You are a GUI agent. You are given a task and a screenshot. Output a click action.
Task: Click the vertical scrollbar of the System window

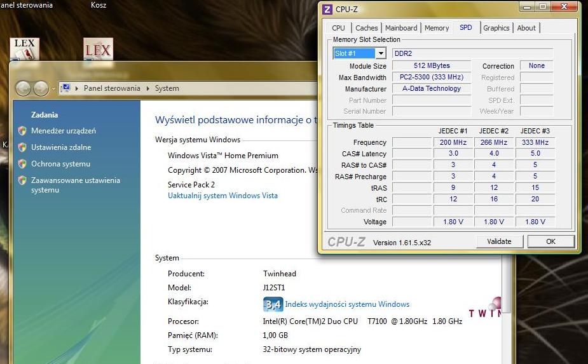click(x=507, y=285)
